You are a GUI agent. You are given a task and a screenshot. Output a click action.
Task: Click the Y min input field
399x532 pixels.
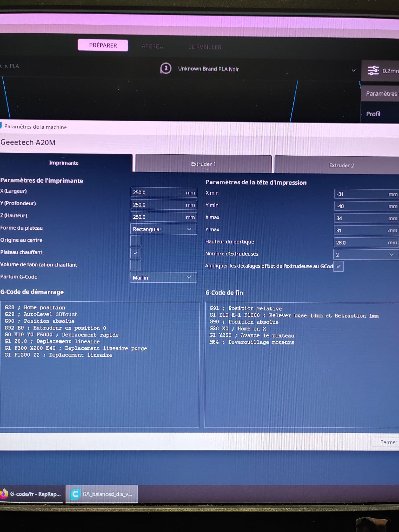pyautogui.click(x=367, y=206)
